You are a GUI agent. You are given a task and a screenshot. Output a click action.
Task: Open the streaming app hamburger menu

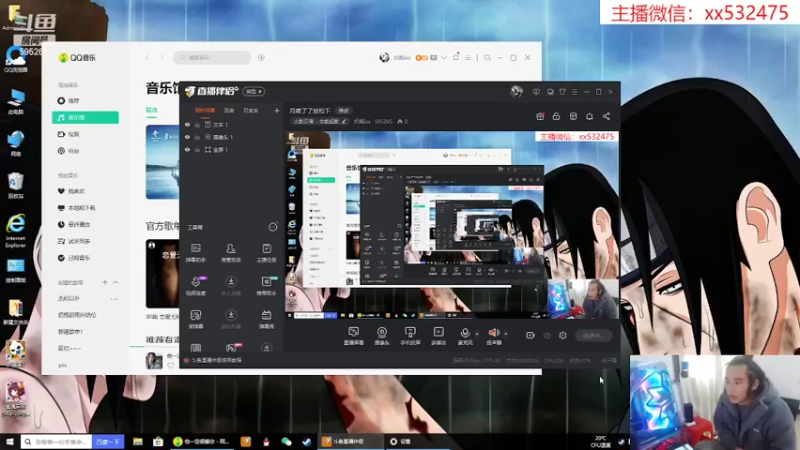point(574,92)
